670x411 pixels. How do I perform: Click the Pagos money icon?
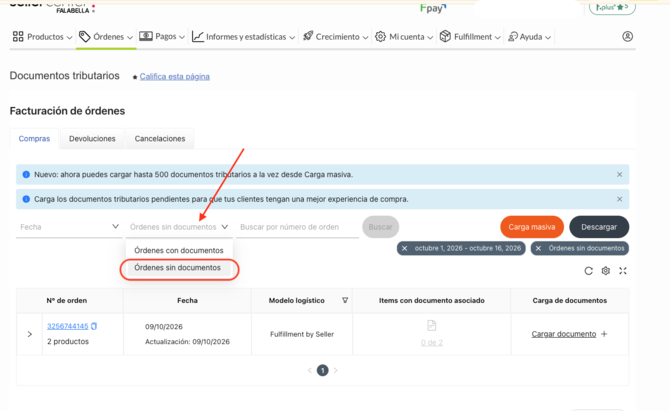pyautogui.click(x=146, y=36)
